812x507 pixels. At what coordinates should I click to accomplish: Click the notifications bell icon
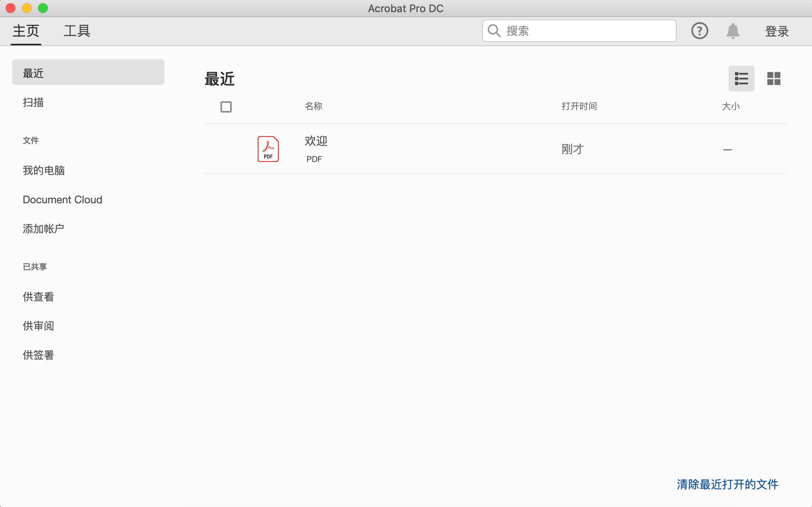pos(733,31)
